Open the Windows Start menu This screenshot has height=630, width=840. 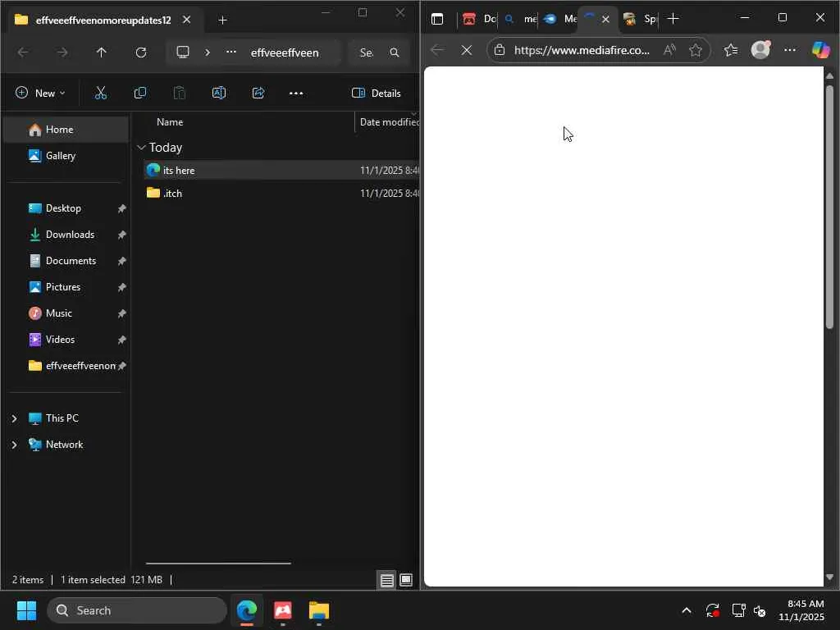(26, 610)
